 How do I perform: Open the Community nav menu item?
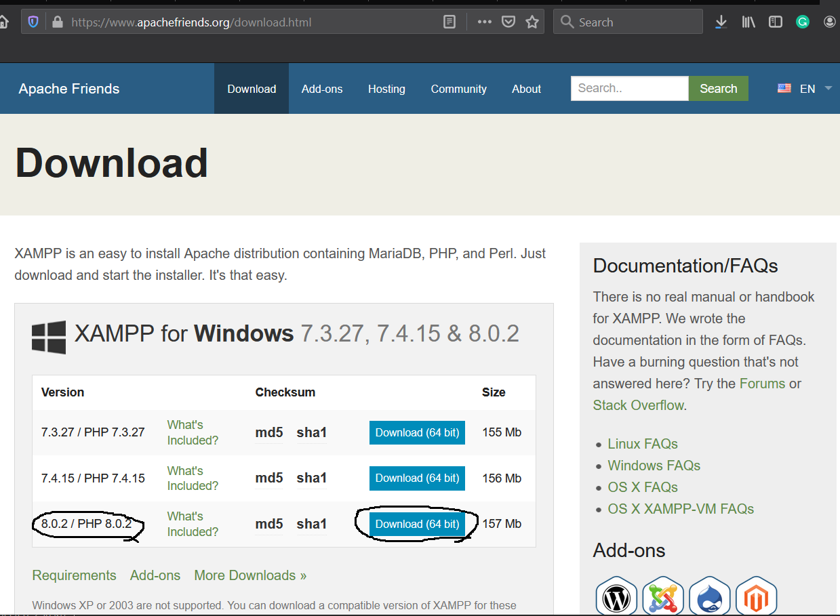[459, 89]
